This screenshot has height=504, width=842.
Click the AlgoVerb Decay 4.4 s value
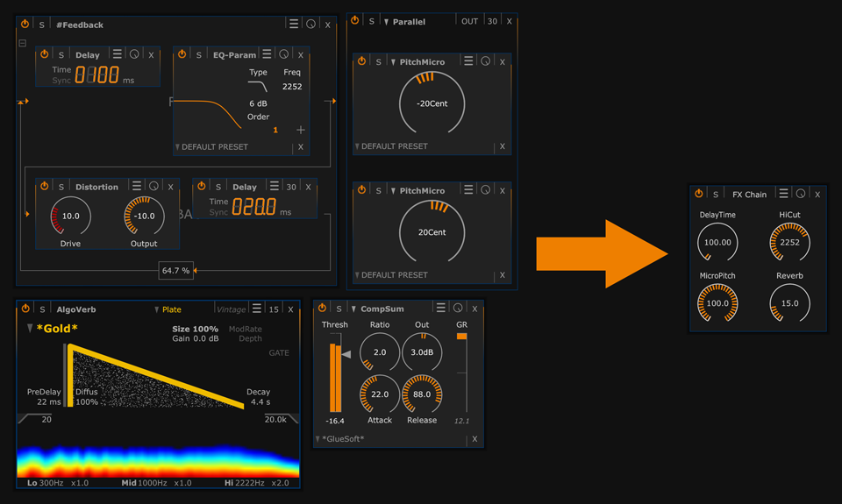260,402
